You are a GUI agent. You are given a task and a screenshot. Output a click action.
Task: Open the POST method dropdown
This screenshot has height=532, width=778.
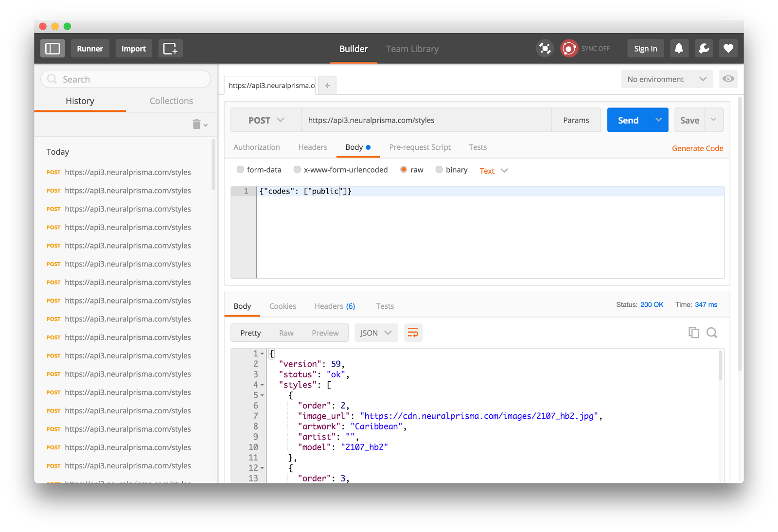pyautogui.click(x=266, y=120)
